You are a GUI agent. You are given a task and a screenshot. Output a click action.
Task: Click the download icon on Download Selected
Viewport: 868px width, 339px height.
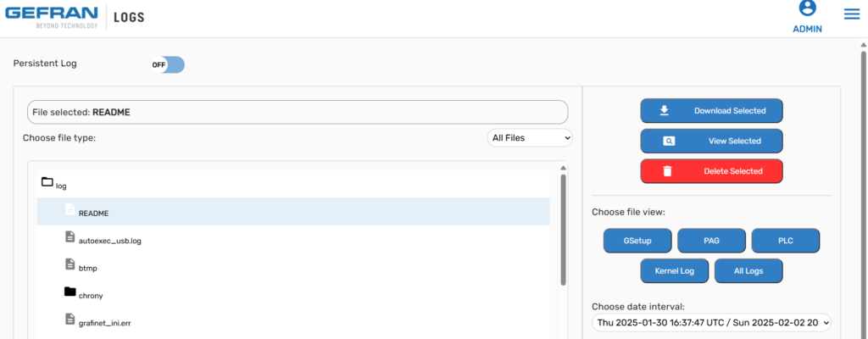[665, 110]
